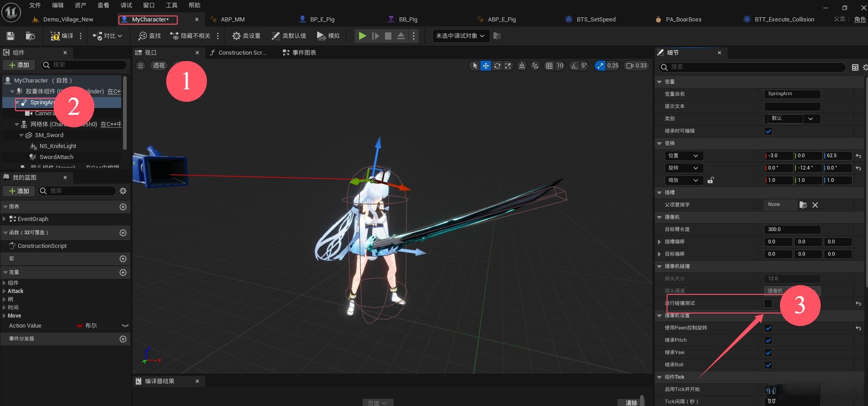Screen dimensions: 868x406
Task: Open the 旋转 rotation type dropdown
Action: point(683,168)
